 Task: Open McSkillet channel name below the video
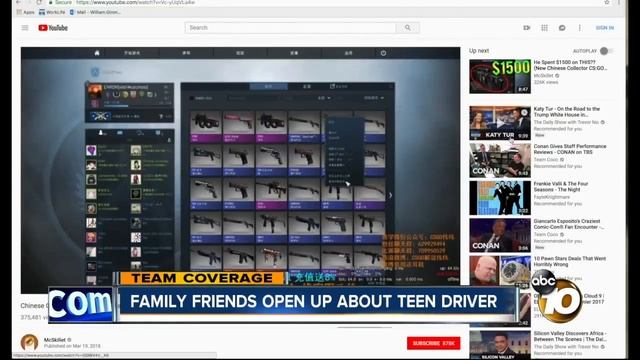click(x=55, y=340)
